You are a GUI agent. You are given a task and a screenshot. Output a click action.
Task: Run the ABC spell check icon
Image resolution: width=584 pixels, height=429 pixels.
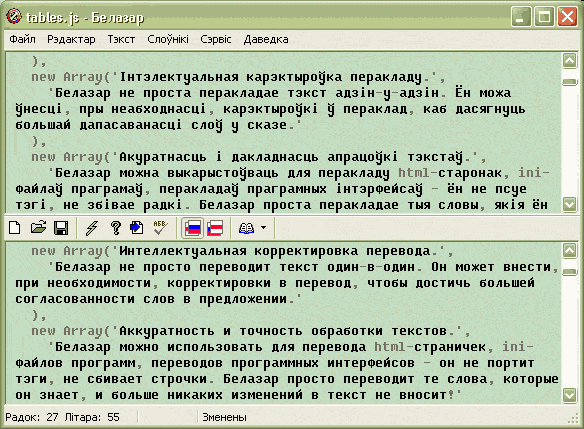tap(160, 228)
